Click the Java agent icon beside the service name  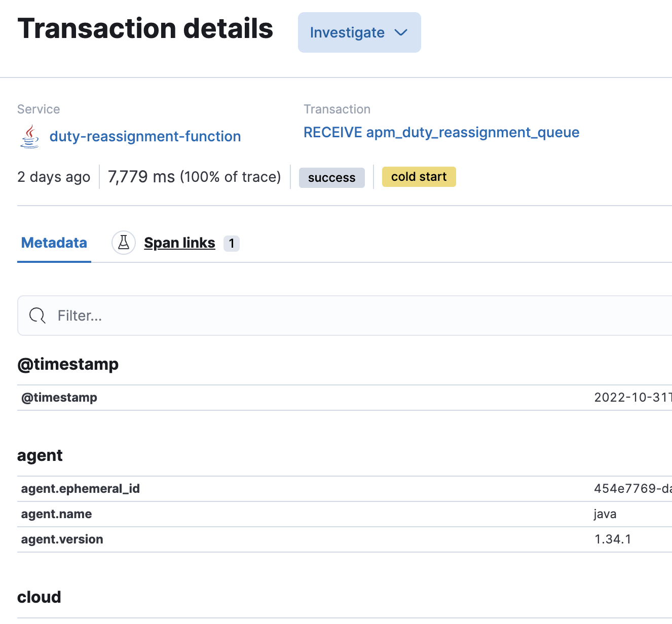click(29, 136)
